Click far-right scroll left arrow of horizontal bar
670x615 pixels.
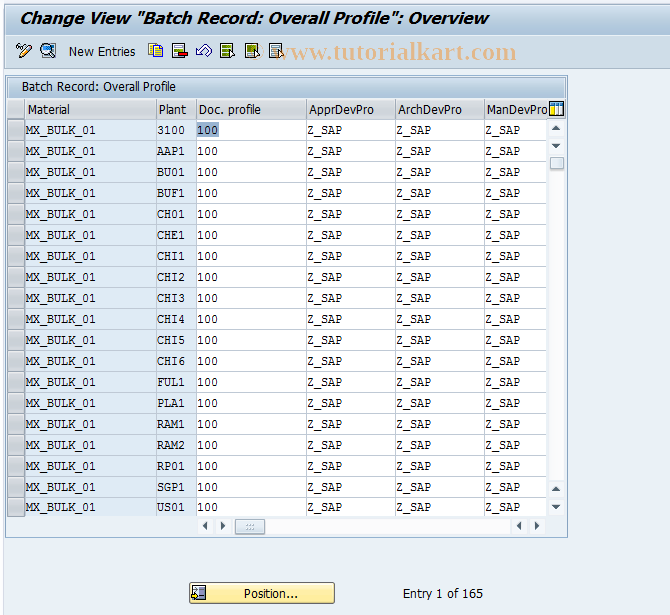point(519,526)
